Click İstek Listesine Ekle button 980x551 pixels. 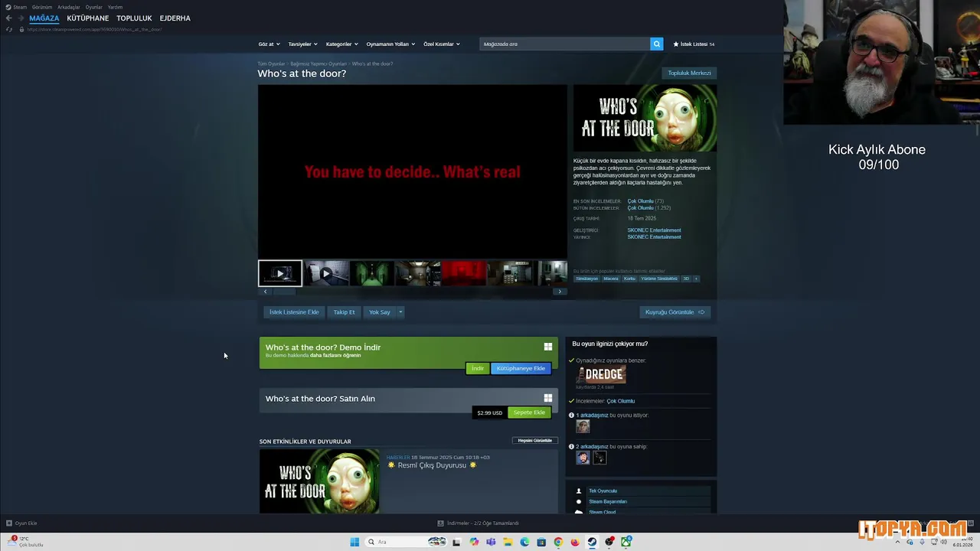[x=294, y=312]
